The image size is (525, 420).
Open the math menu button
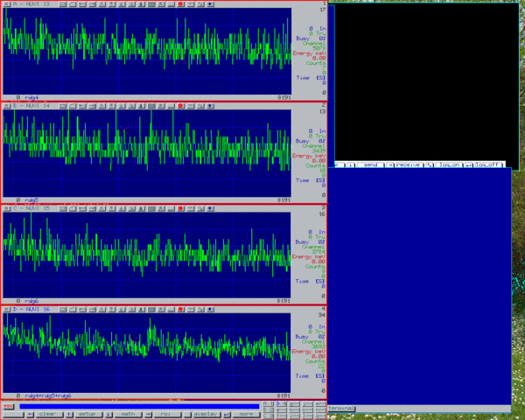point(128,414)
